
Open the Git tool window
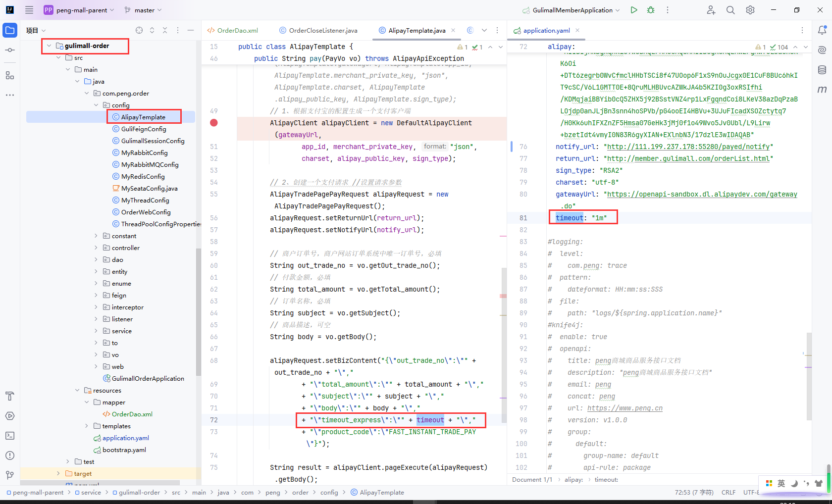[x=10, y=475]
